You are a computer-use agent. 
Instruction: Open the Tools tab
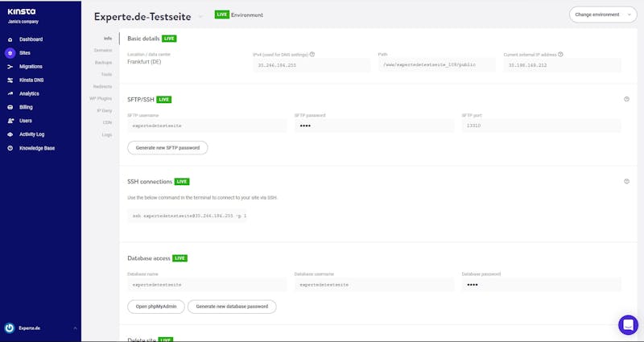(107, 74)
